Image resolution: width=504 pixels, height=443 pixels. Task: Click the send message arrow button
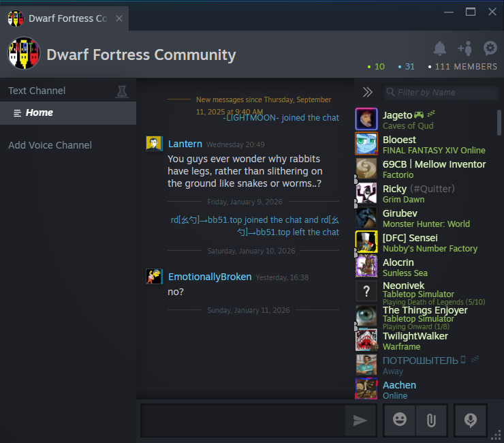(x=360, y=421)
